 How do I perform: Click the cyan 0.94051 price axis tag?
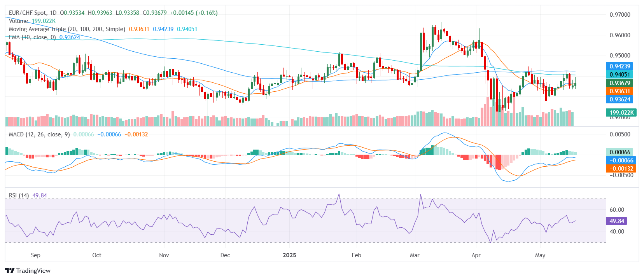(619, 75)
